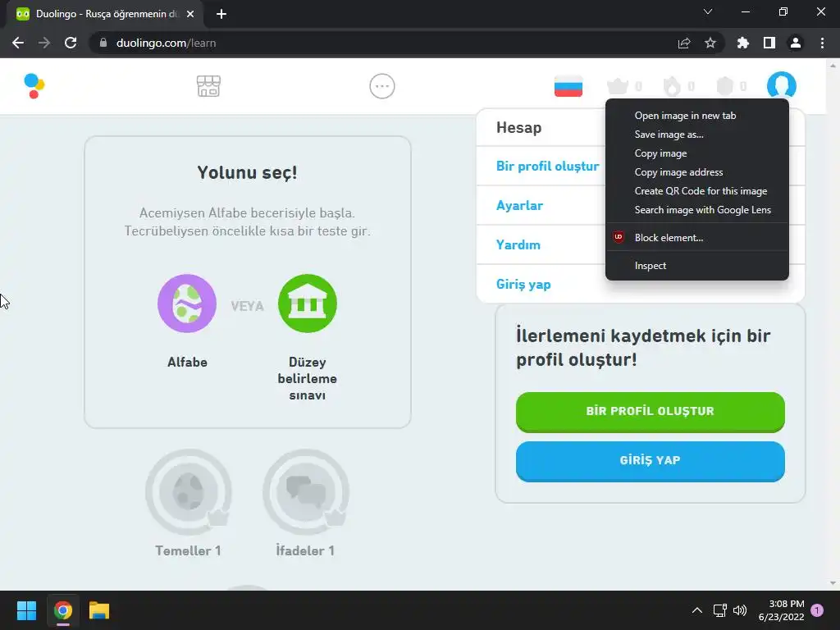The width and height of the screenshot is (840, 630).
Task: Start the Düzey belirleme sınavı placement test
Action: click(x=308, y=304)
